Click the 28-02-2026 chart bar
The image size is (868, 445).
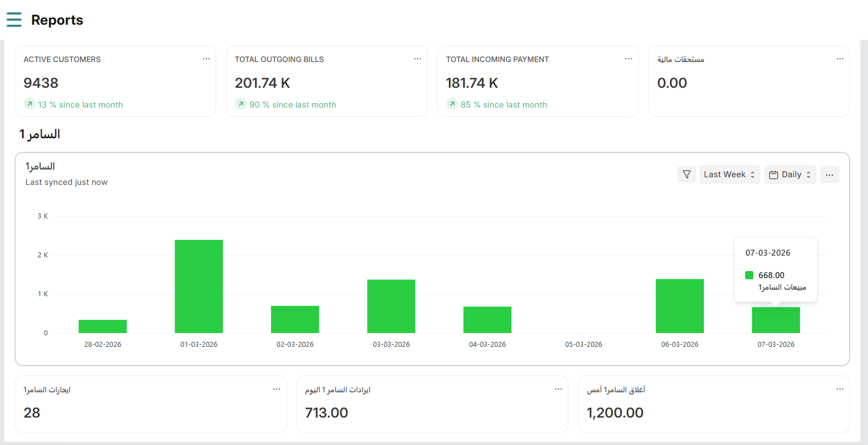pyautogui.click(x=103, y=326)
